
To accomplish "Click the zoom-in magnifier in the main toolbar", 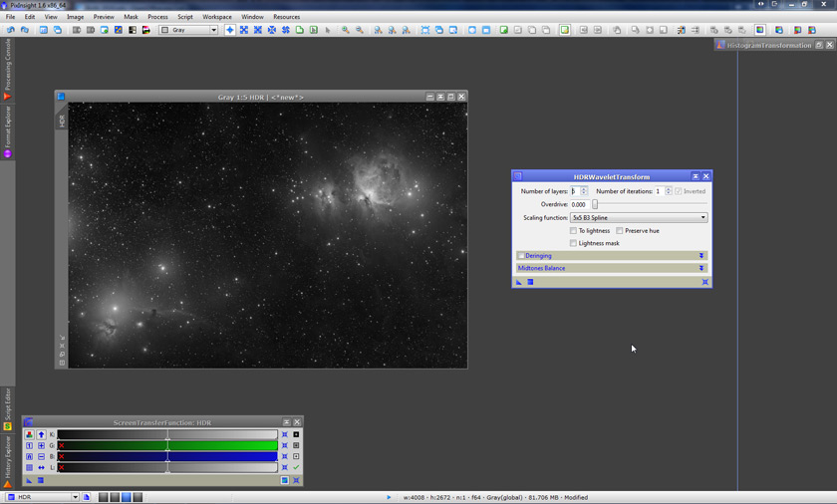I will 345,30.
